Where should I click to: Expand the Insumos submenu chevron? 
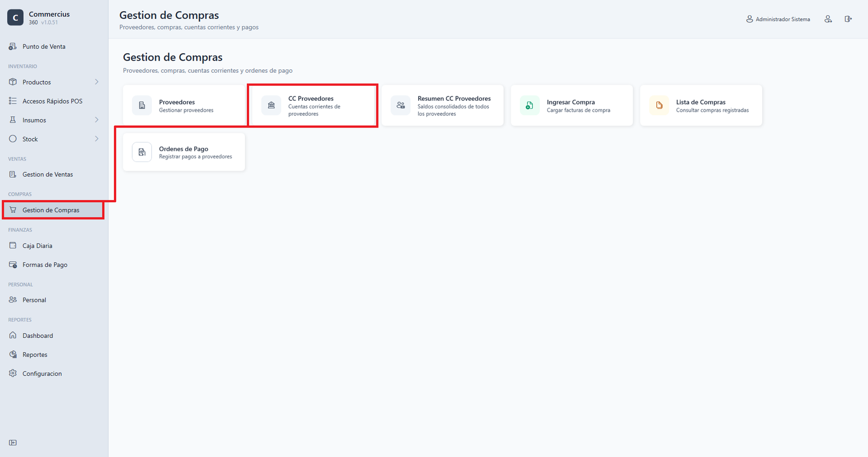click(x=97, y=120)
